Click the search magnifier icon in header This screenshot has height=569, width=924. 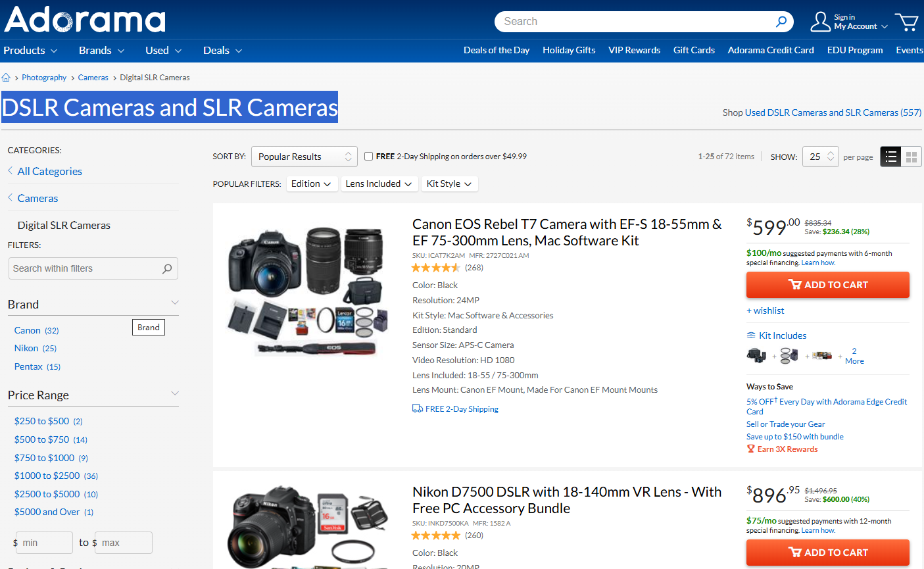pyautogui.click(x=781, y=22)
